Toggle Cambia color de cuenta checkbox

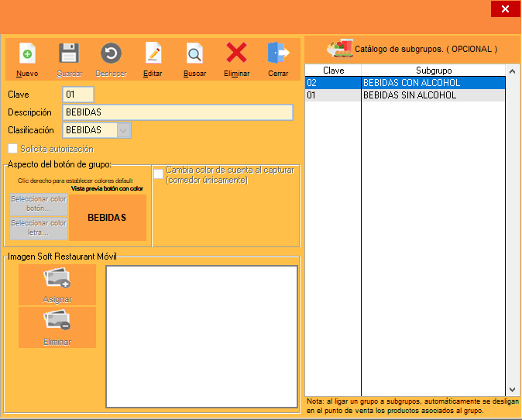pos(158,174)
